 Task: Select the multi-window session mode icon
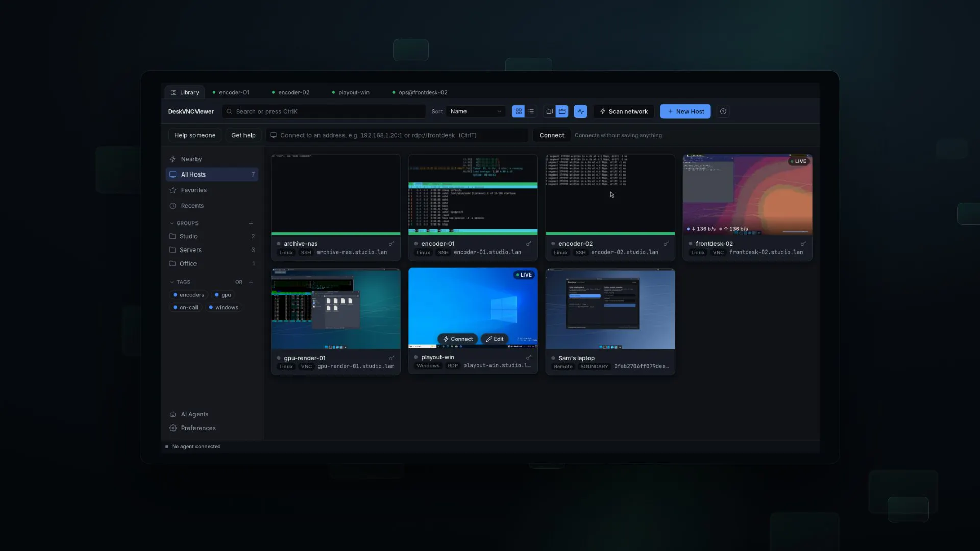coord(549,111)
